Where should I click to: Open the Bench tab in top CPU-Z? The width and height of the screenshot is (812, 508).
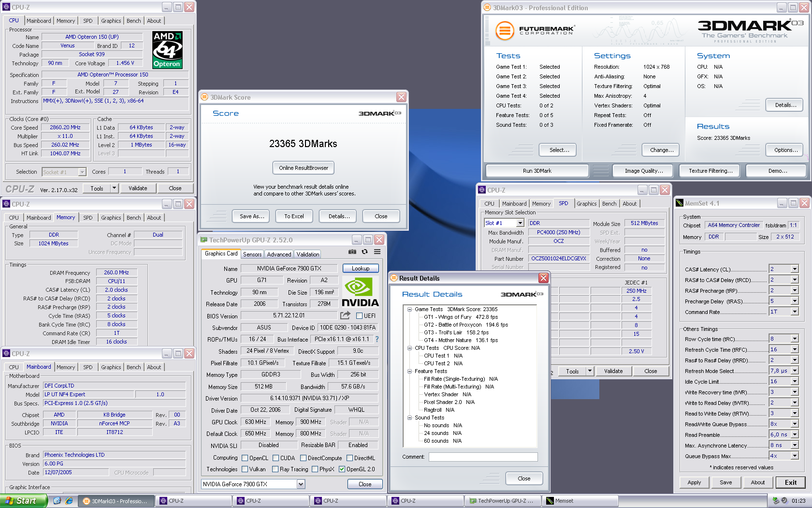(134, 21)
